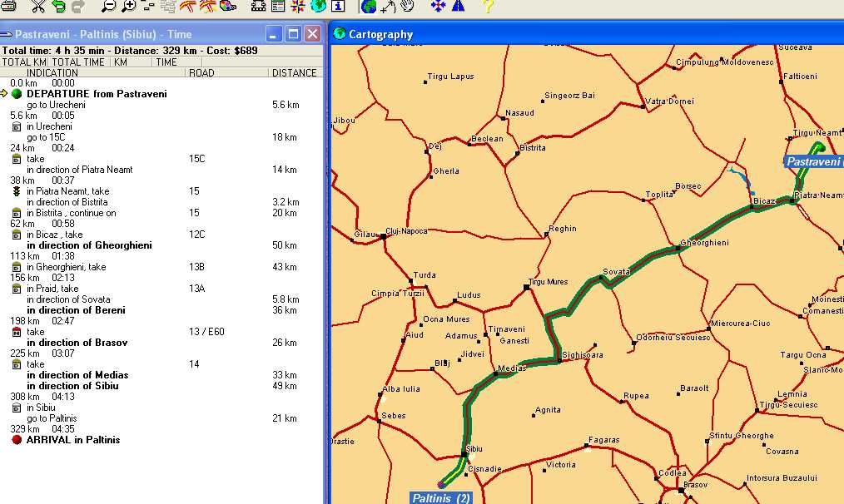Image resolution: width=844 pixels, height=504 pixels.
Task: Click the first red-and-yellow route icon
Action: (188, 6)
